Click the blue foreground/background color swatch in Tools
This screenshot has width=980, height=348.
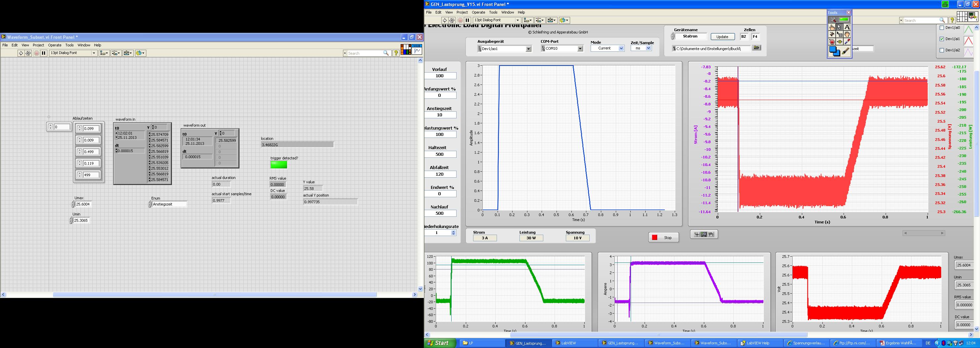click(834, 51)
